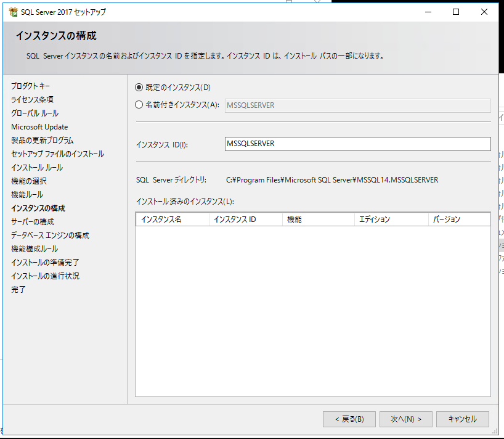This screenshot has height=439, width=504.
Task: Click inside the empty installed instances list
Action: (x=313, y=311)
